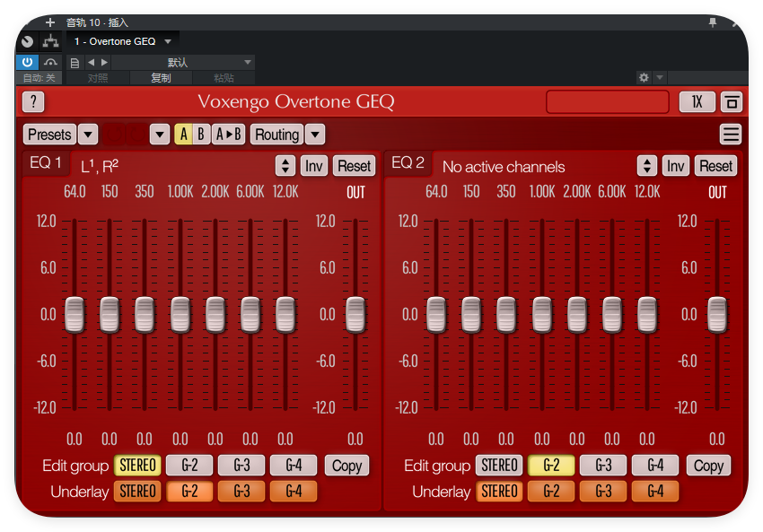Click the EQ 2 OUT gain fader
The height and width of the screenshot is (532, 763).
[717, 315]
